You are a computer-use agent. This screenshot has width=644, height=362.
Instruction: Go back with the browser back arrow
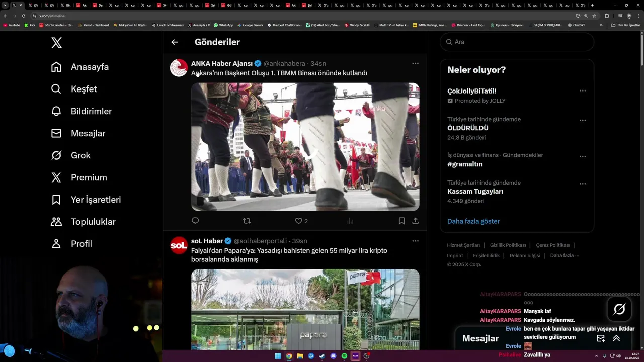click(6, 16)
